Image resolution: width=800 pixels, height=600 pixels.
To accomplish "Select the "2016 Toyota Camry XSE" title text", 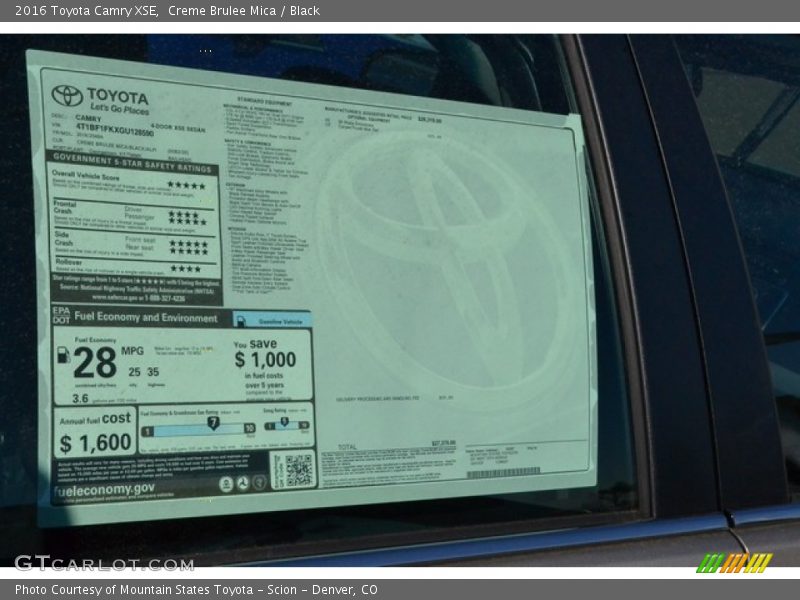I will (86, 11).
